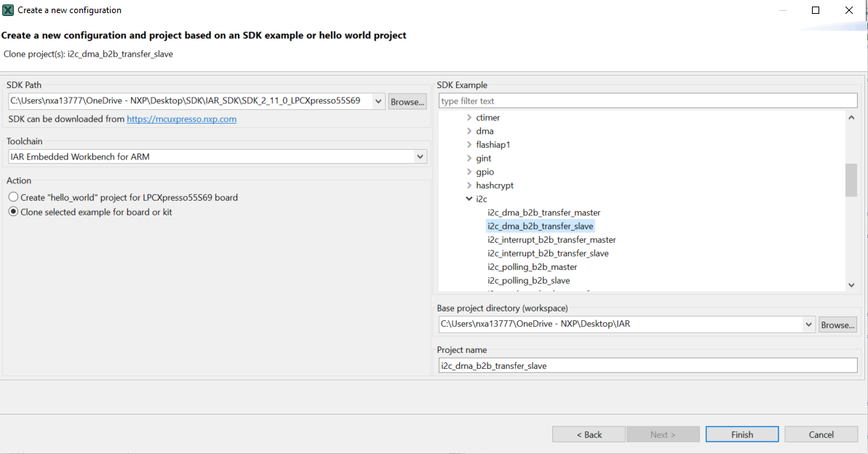
Task: Click the flashiap1 tree label
Action: coord(493,145)
